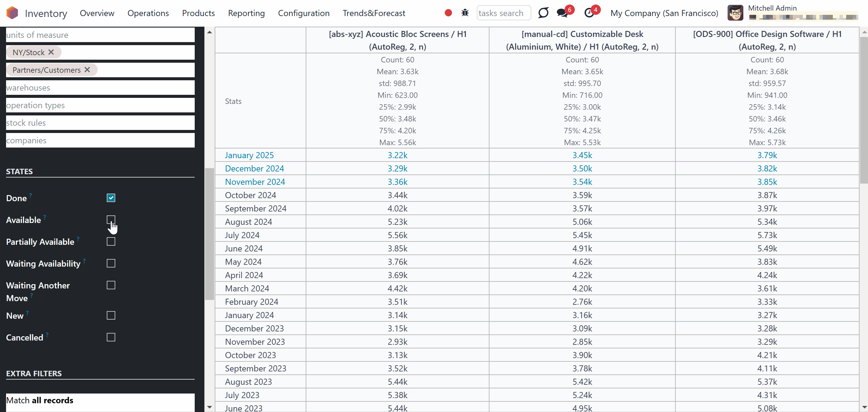Click the sidebar scrollbar down arrow
The image size is (868, 412).
pos(210,407)
